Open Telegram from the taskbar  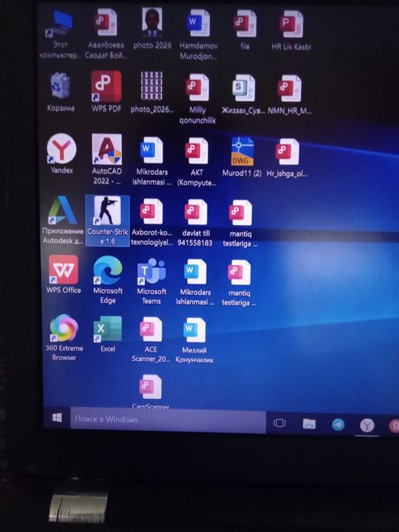point(338,424)
